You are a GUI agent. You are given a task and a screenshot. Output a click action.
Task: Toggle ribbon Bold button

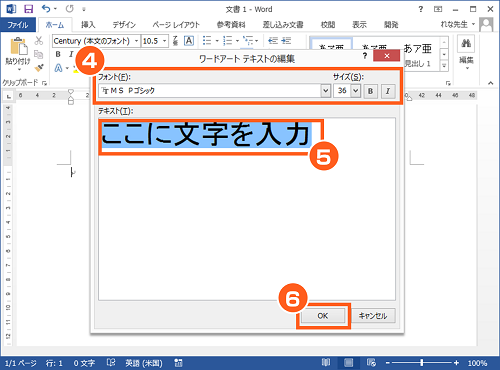tap(58, 54)
